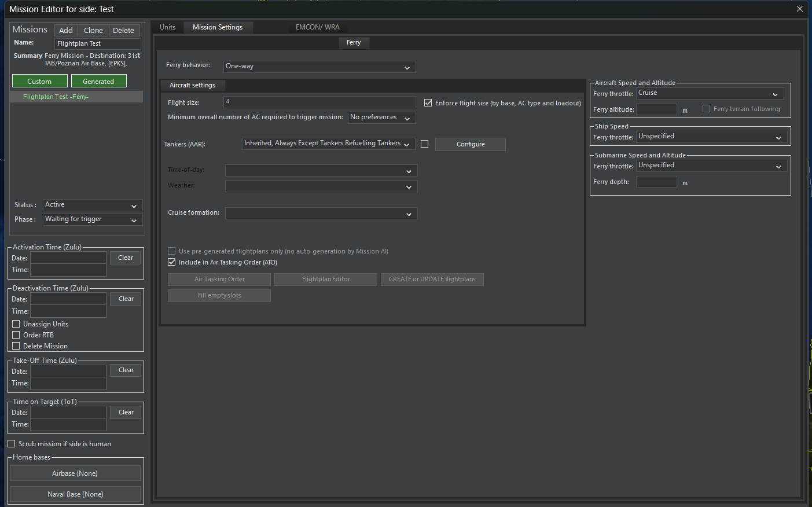Click the Ferry altitude field
This screenshot has height=507, width=812.
coord(657,109)
